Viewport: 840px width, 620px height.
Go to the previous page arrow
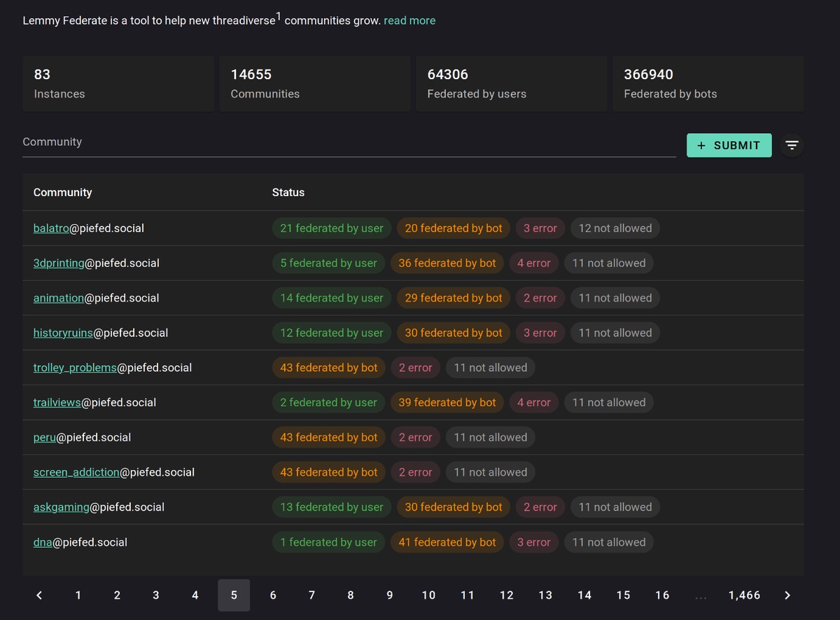click(x=39, y=595)
